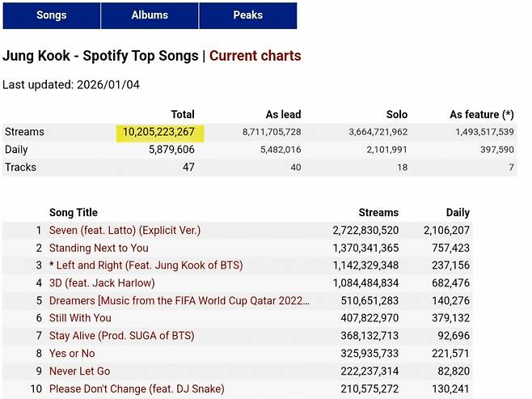Click Standing Next to You song
Screen dimensions: 532x399
click(99, 248)
